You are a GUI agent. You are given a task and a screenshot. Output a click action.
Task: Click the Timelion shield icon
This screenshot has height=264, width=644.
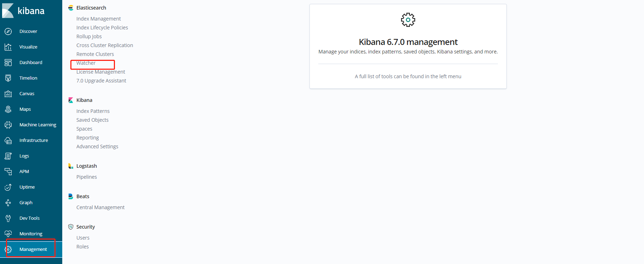pyautogui.click(x=8, y=78)
